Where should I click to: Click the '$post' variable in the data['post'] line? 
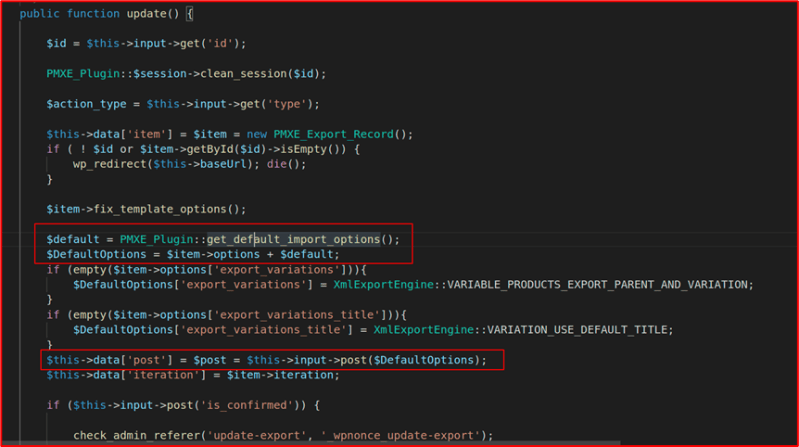[210, 360]
